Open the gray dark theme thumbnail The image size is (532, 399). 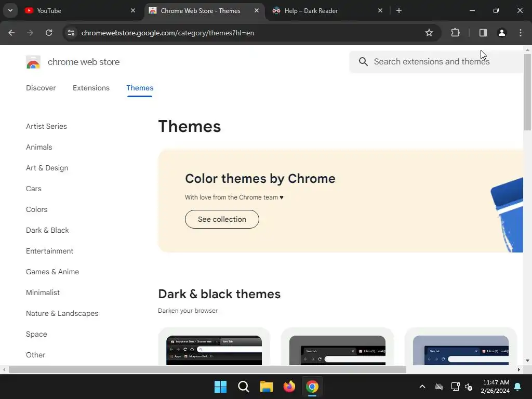(x=337, y=350)
